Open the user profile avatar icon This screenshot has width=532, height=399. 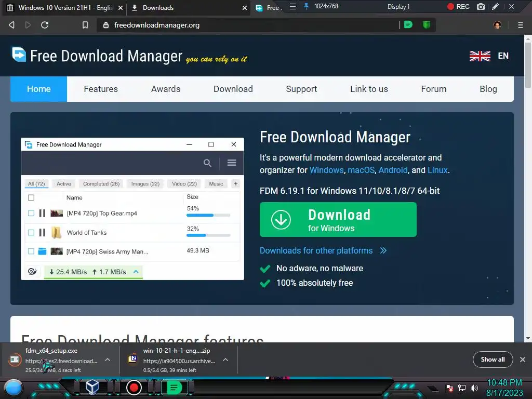pos(497,25)
